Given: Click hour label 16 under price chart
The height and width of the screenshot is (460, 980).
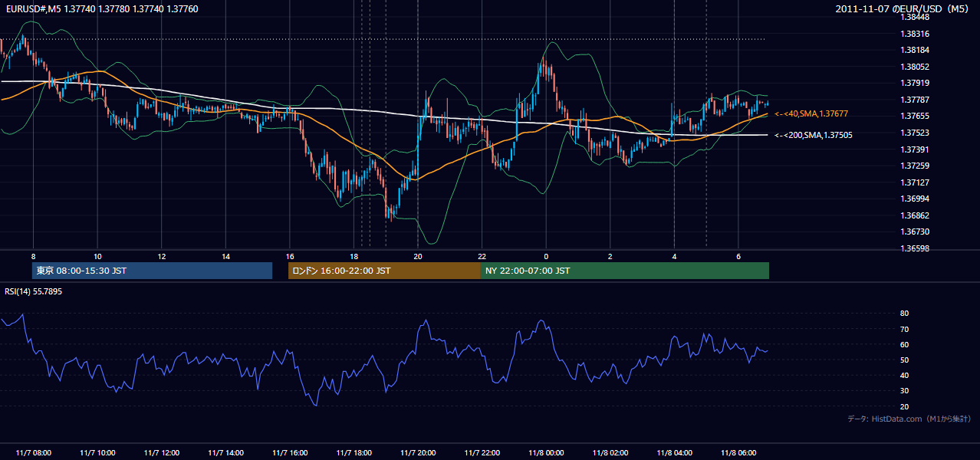Looking at the screenshot, I should click(290, 256).
